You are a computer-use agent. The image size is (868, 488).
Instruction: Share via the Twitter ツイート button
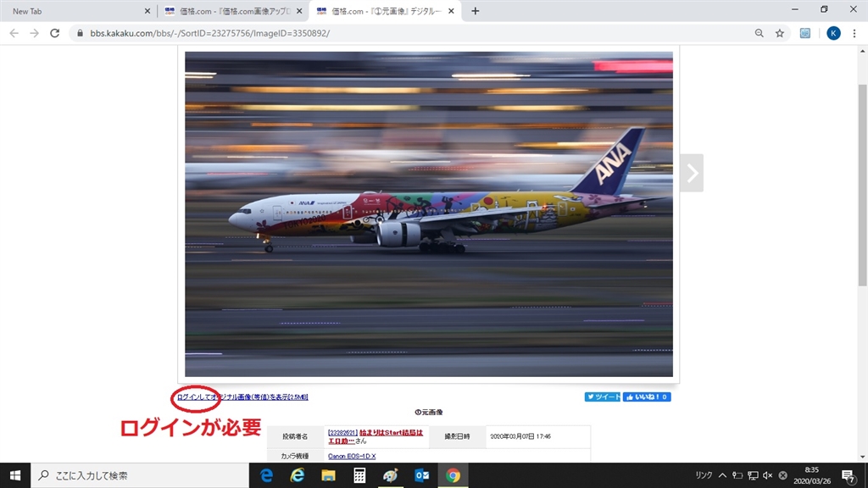(603, 396)
